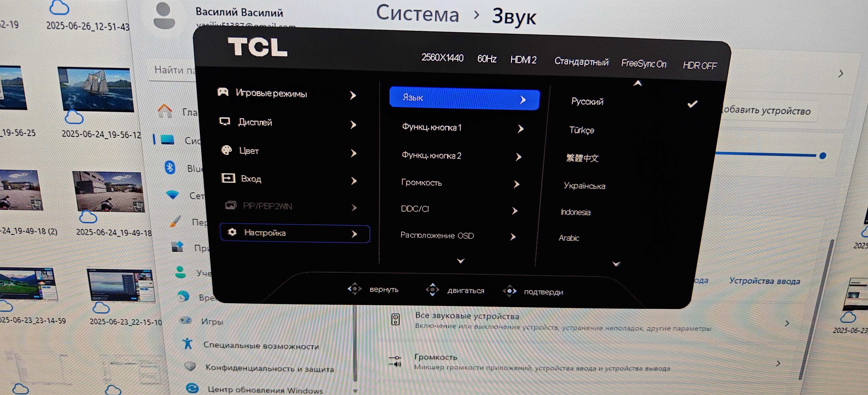Expand the Язык submenu arrow

tap(523, 100)
